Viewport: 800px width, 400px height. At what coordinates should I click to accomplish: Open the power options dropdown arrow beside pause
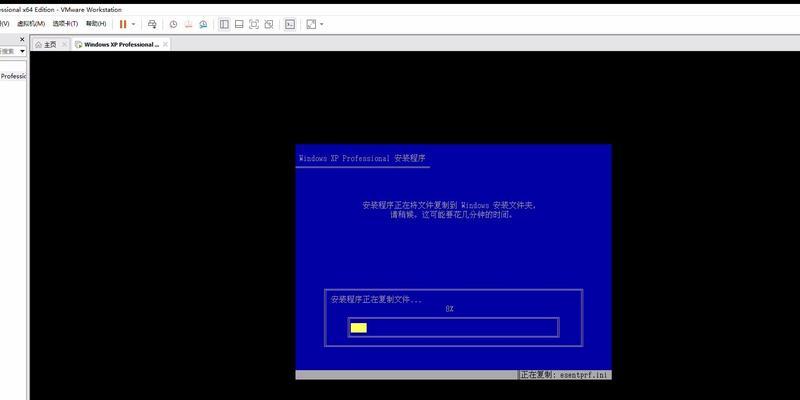click(x=134, y=24)
